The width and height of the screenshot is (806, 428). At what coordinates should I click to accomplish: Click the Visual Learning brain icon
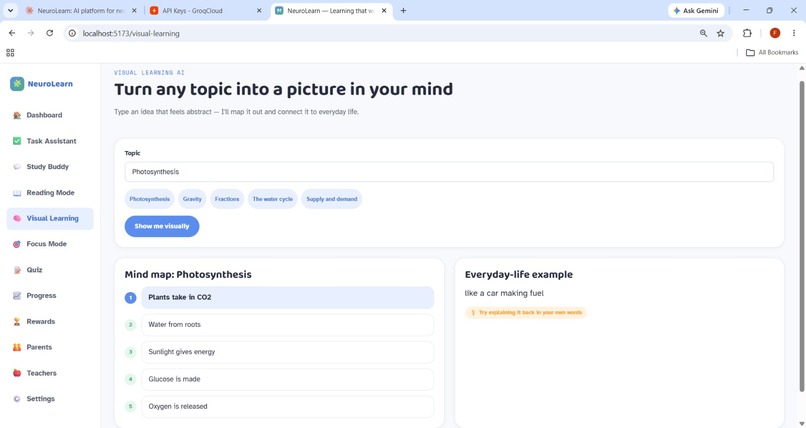click(17, 218)
